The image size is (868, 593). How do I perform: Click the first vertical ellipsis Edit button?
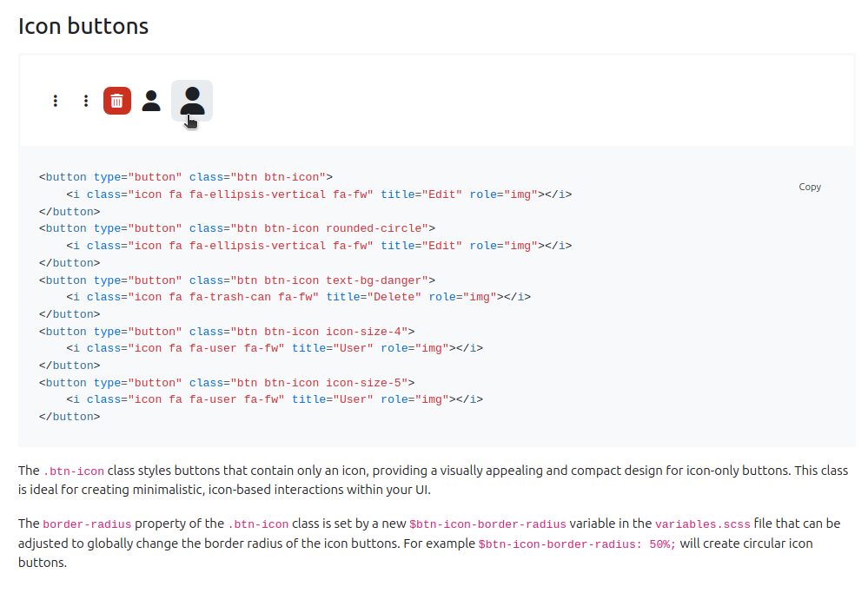(56, 101)
